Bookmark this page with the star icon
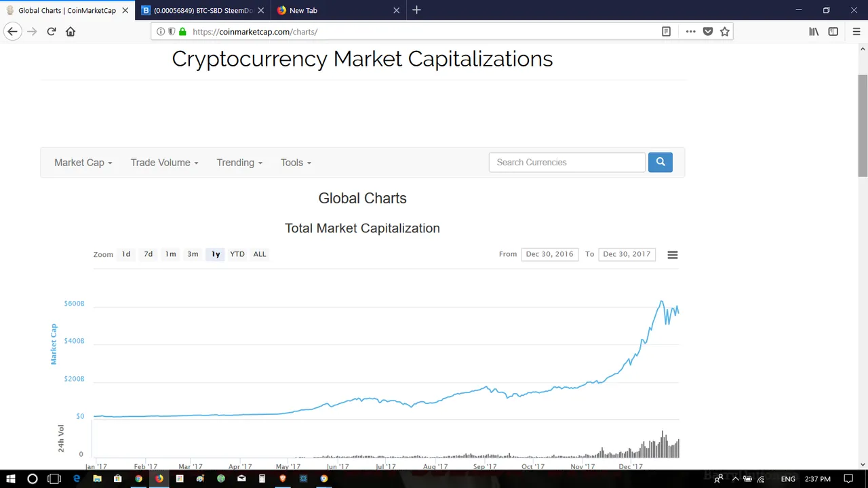The image size is (868, 488). click(x=725, y=31)
